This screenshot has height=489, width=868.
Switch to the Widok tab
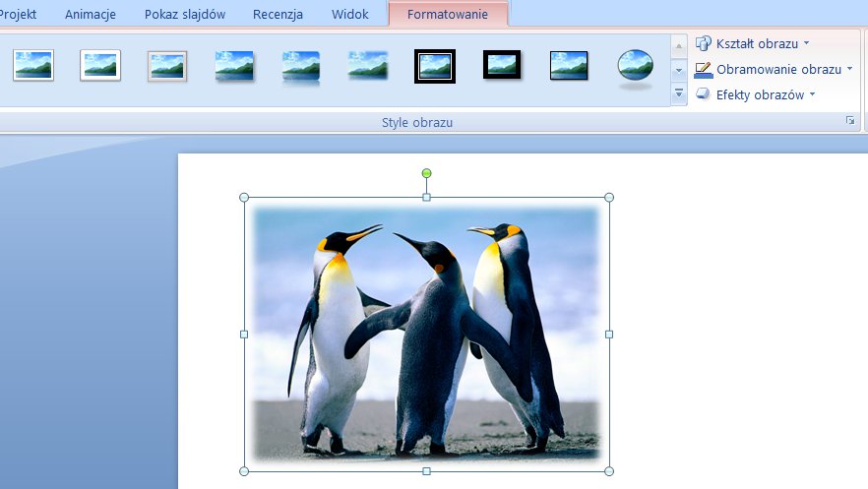[350, 15]
